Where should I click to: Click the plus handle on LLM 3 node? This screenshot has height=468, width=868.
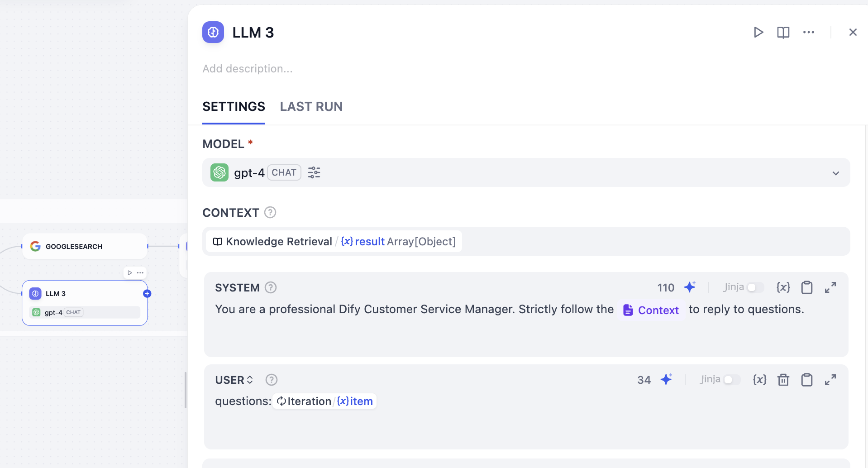point(147,293)
